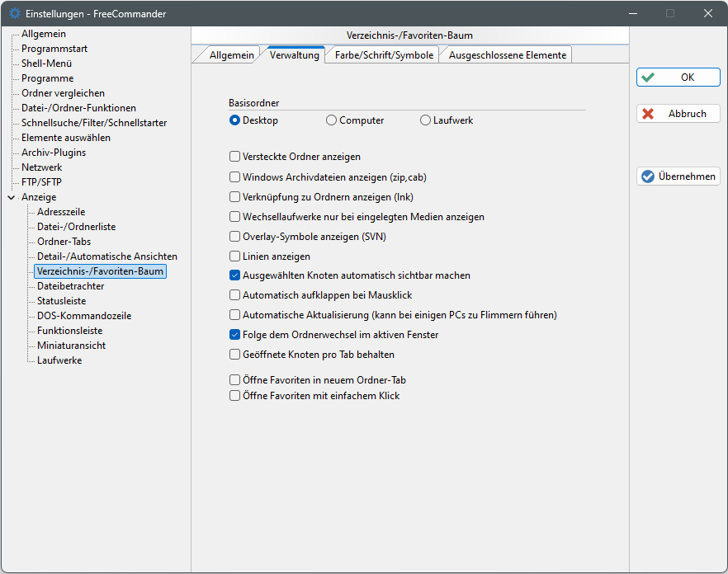Select Funktionsleiste tree entry
This screenshot has height=574, width=728.
coord(69,331)
